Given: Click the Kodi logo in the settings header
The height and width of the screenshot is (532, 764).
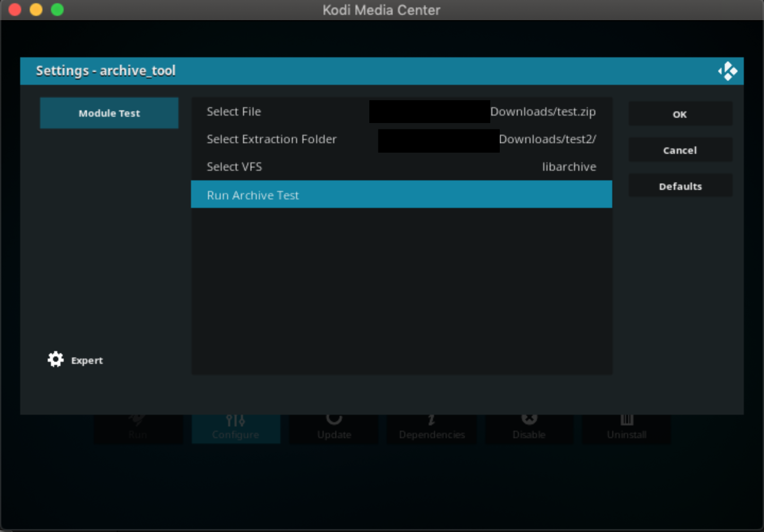Looking at the screenshot, I should pos(727,71).
